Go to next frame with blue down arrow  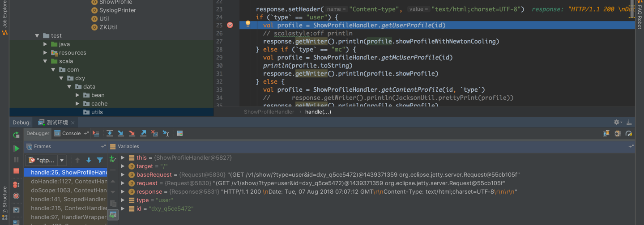point(89,160)
